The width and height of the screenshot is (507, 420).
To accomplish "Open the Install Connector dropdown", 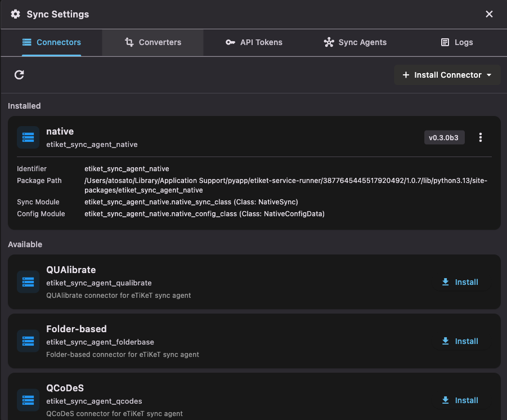I will click(x=447, y=75).
